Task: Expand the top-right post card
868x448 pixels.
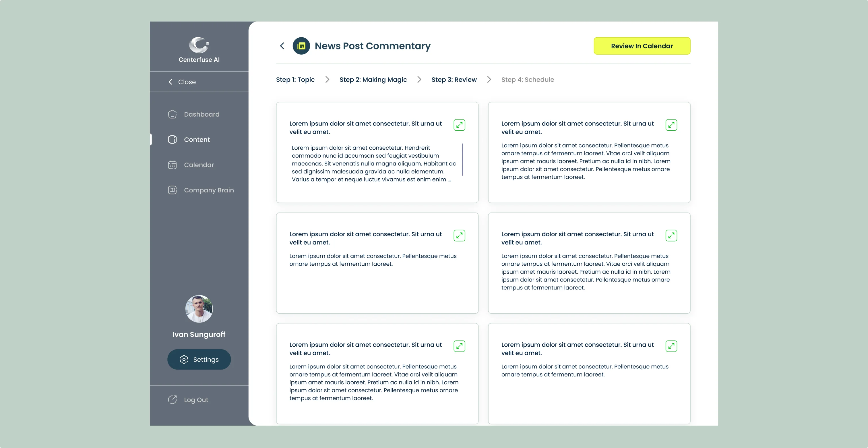Action: pos(671,125)
